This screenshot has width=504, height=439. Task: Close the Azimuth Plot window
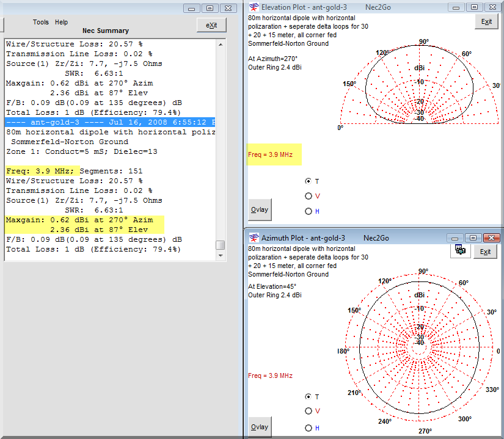tap(492, 238)
